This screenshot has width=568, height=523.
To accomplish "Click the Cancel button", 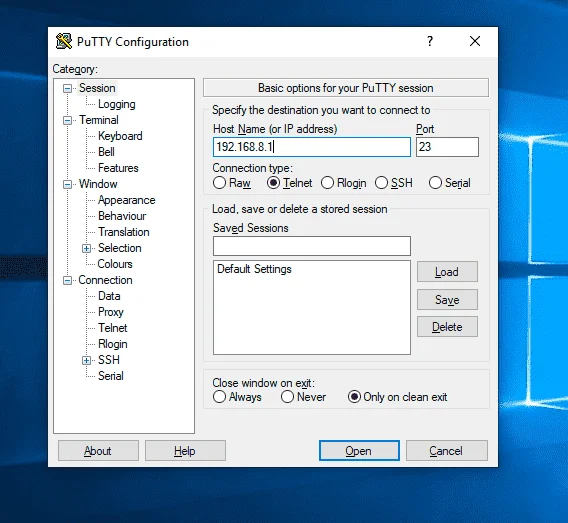I will (447, 451).
